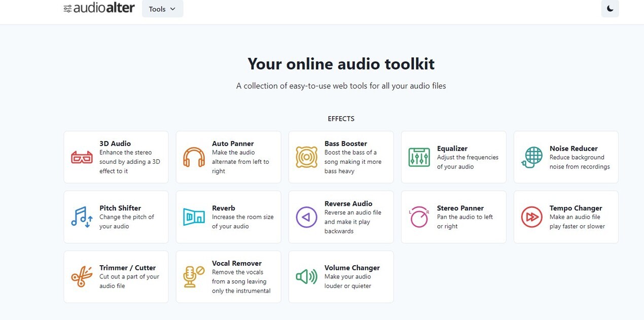
Task: Click the 3D glasses icon for 3D Audio
Action: tap(82, 157)
